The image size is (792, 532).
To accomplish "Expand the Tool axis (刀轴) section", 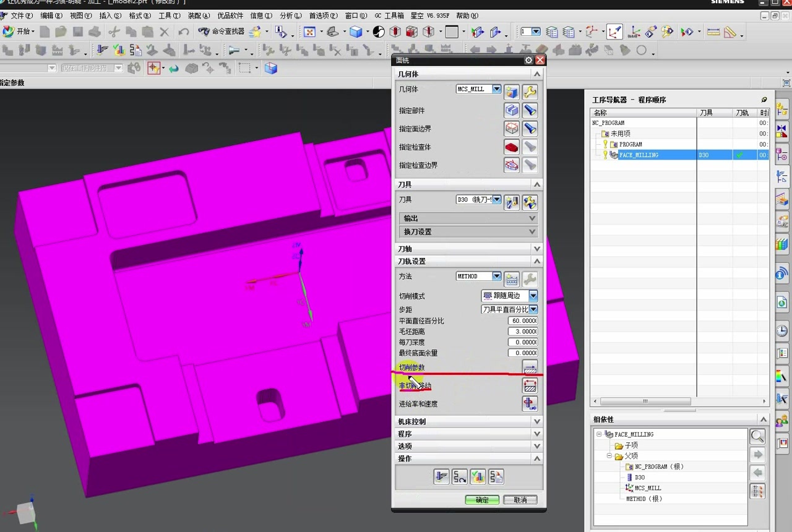I will tap(536, 249).
